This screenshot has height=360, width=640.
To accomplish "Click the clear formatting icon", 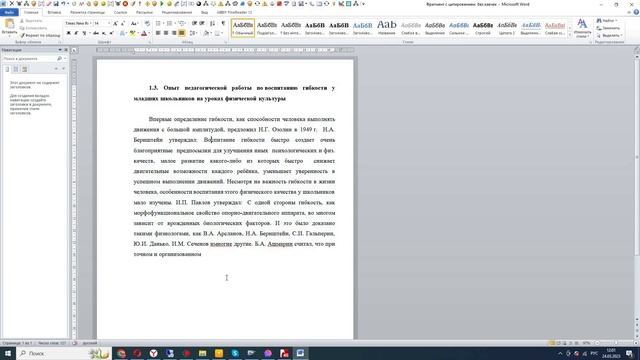I will click(147, 23).
